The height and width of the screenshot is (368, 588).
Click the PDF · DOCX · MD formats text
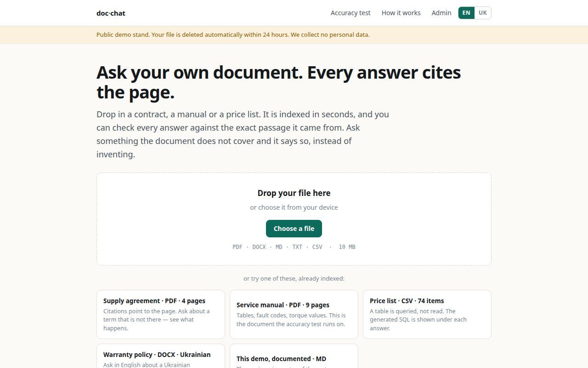coord(294,247)
